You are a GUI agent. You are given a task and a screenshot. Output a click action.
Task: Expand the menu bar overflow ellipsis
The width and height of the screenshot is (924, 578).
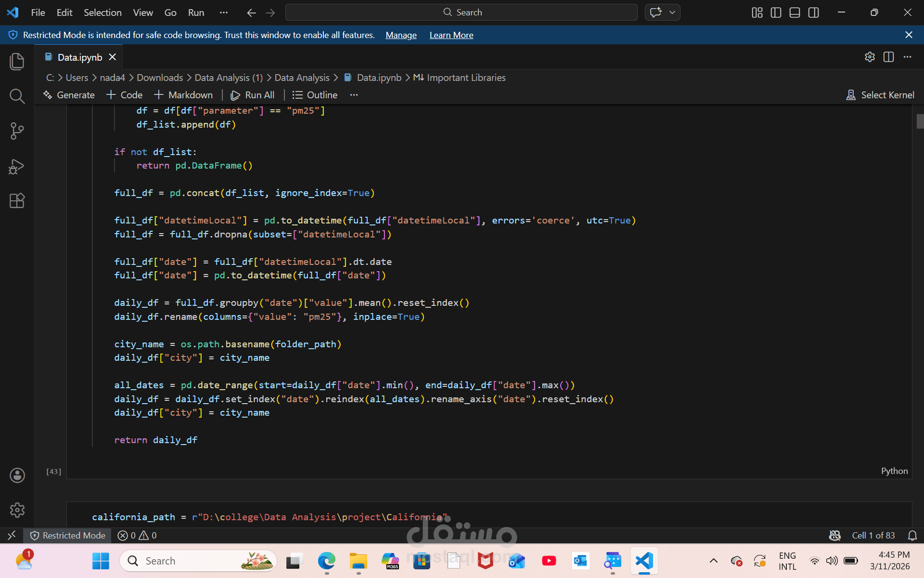(223, 13)
